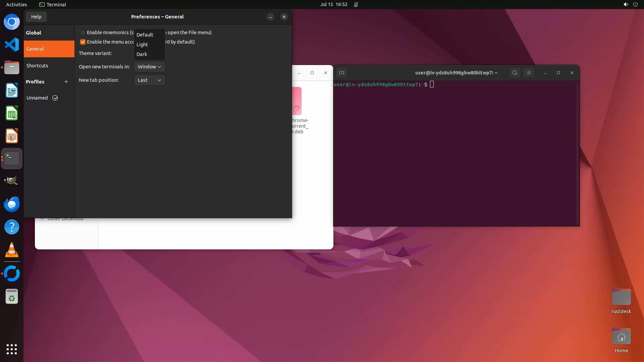Viewport: 644px width, 362px height.
Task: Switch to the Shortcuts section
Action: [x=37, y=66]
